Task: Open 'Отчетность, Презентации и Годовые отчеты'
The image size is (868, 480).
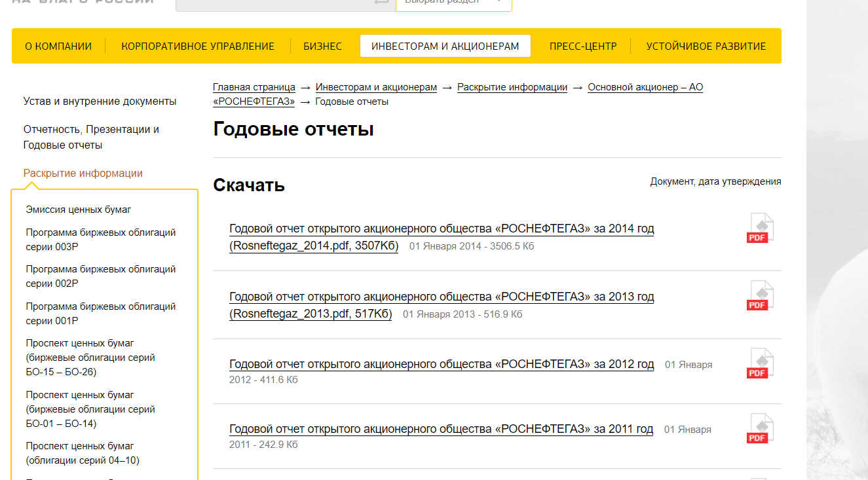Action: pyautogui.click(x=91, y=137)
